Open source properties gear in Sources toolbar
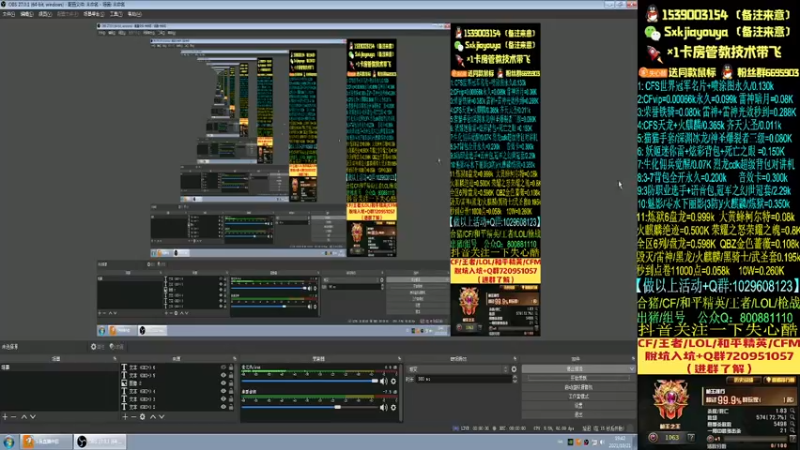Screen dimensions: 800x450 tap(142, 417)
